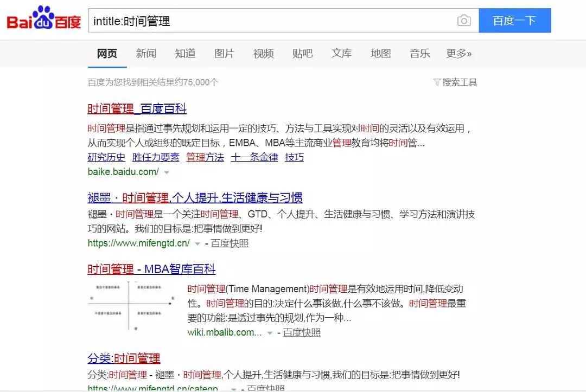Viewport: 586px width, 392px height.
Task: Open 百度快照 for the mifengtd.cn result
Action: pos(230,243)
